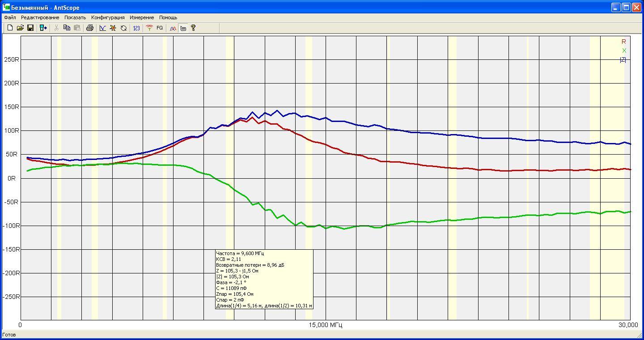Click the 'Фаза = -2,1 °' line
This screenshot has width=644, height=340.
click(231, 282)
